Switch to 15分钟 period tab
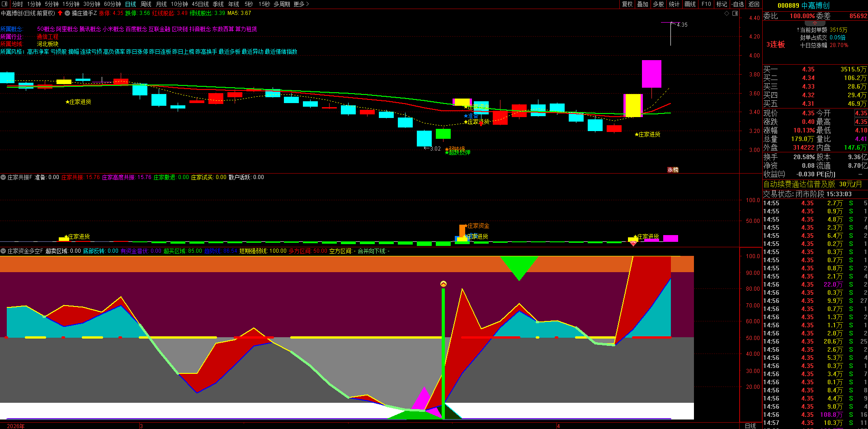Viewport: 868px width, 429px height. click(71, 4)
